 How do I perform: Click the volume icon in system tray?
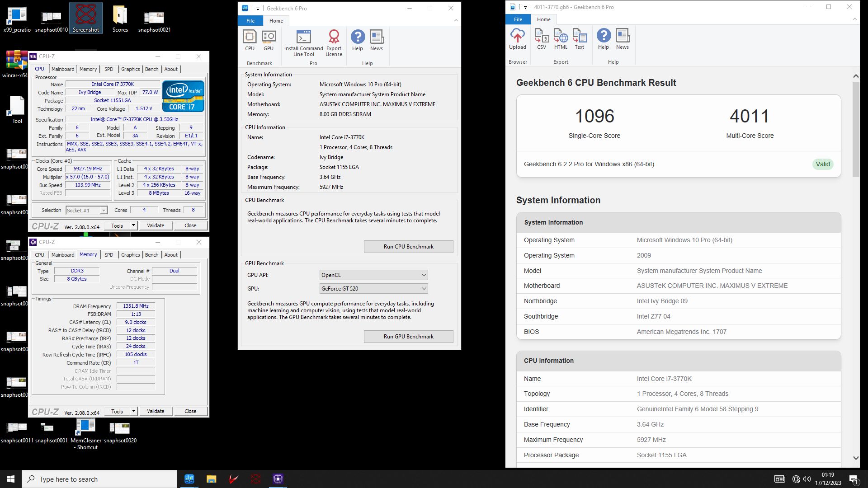807,479
